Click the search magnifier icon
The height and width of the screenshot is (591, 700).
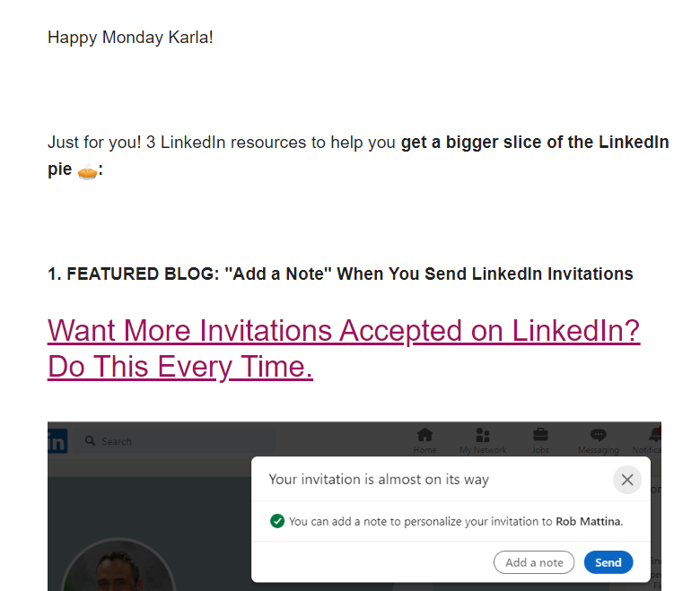point(90,441)
